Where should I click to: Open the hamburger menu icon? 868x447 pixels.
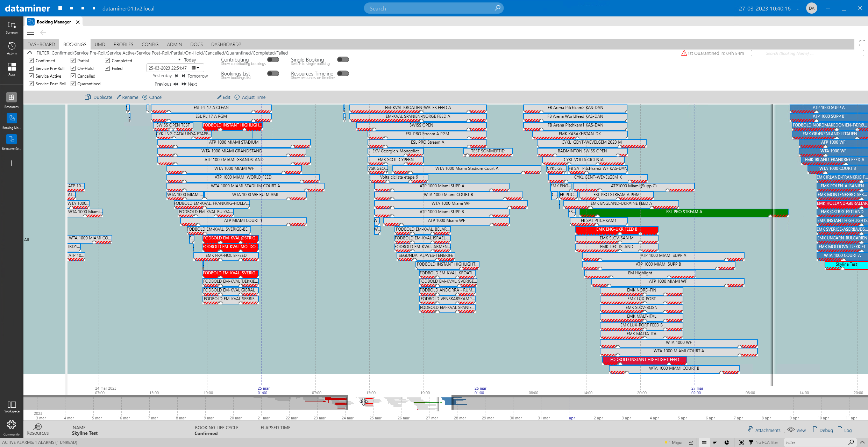[x=30, y=33]
